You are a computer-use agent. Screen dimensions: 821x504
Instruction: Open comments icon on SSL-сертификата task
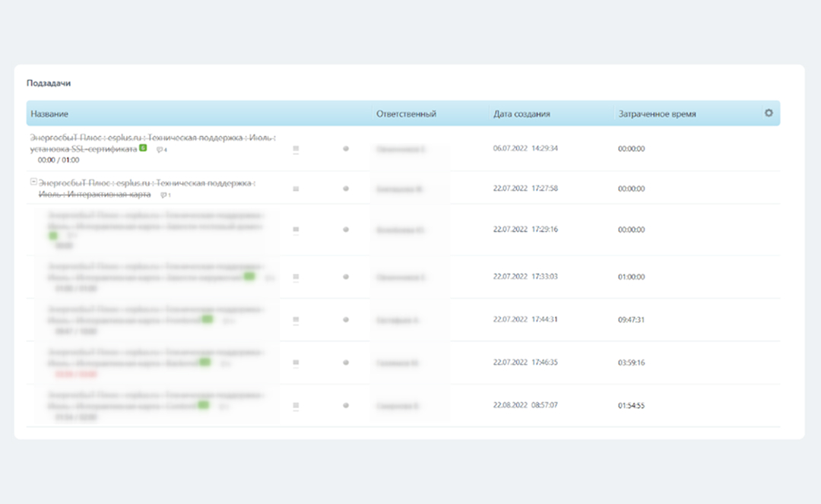point(162,150)
